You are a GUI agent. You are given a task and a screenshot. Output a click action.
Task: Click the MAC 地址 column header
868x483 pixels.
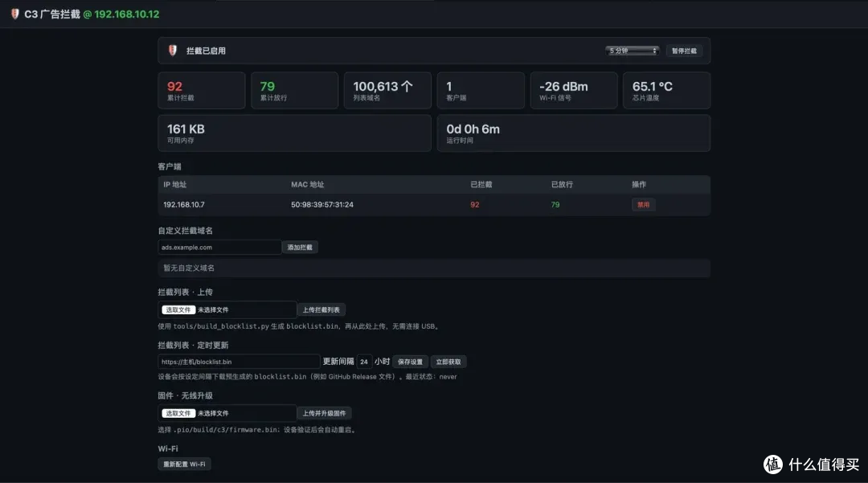pos(308,185)
